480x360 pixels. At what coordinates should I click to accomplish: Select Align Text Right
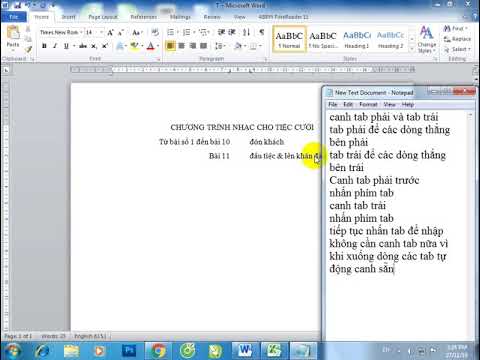[x=192, y=46]
